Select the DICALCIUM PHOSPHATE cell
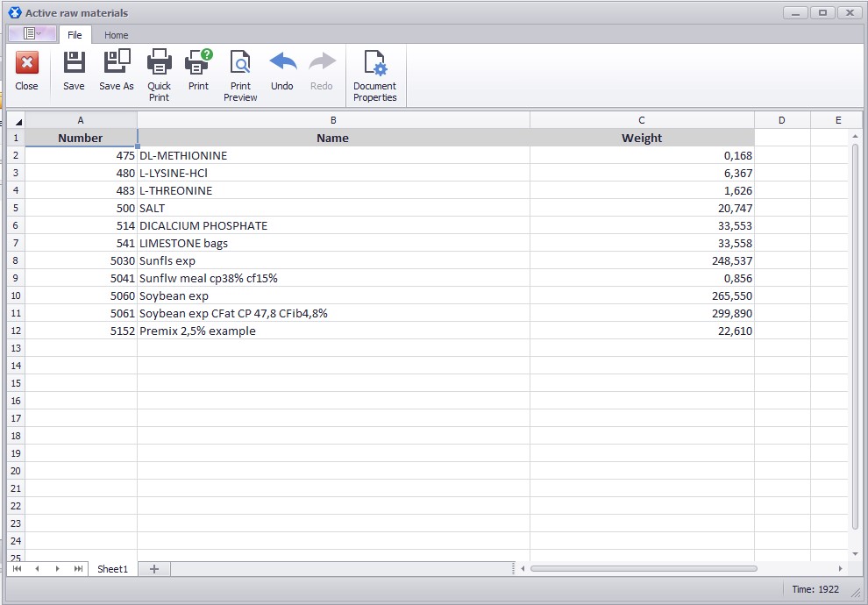 333,226
